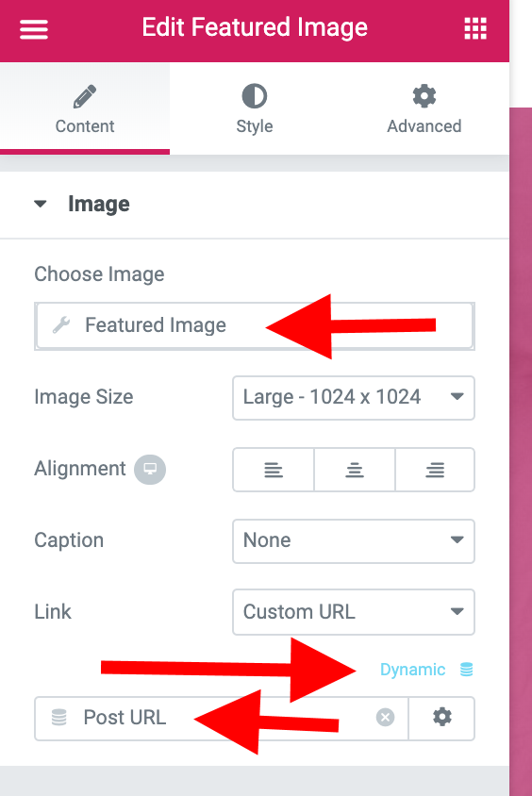Click the wrench icon in Featured Image field
The image size is (532, 796).
(x=61, y=324)
